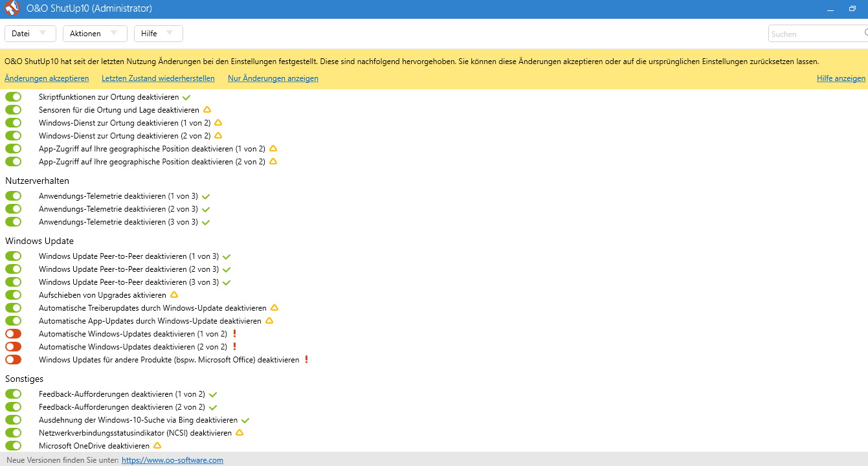Toggle Feedback-Aufforderungen deaktivieren (2 von 2) switch

pos(14,406)
